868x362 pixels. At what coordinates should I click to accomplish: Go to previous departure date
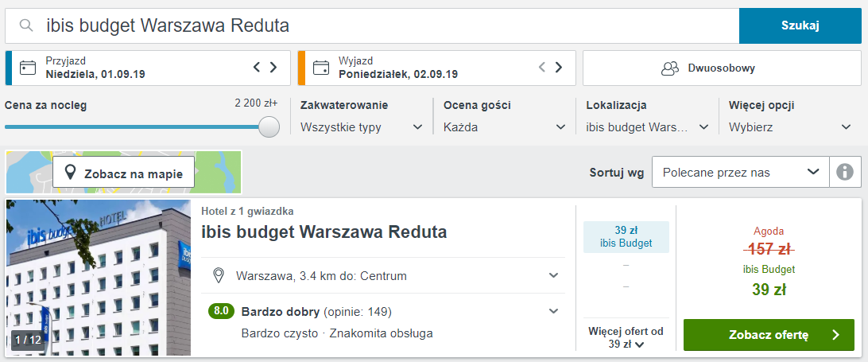click(x=542, y=67)
